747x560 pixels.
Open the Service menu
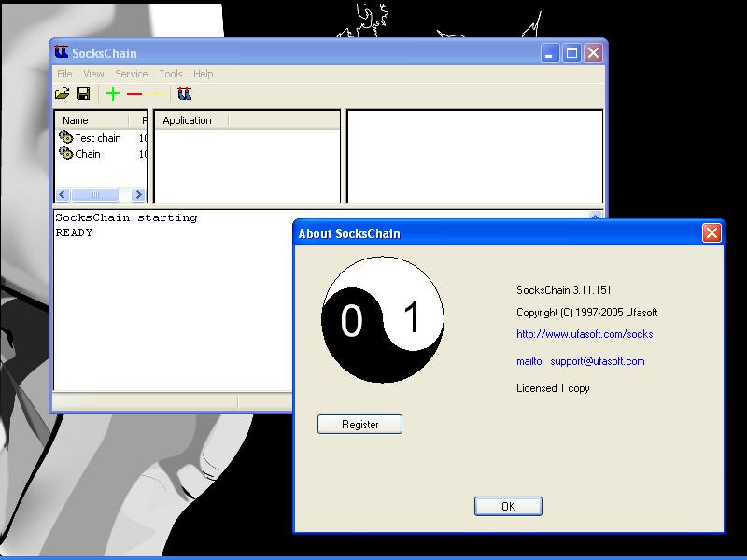131,74
